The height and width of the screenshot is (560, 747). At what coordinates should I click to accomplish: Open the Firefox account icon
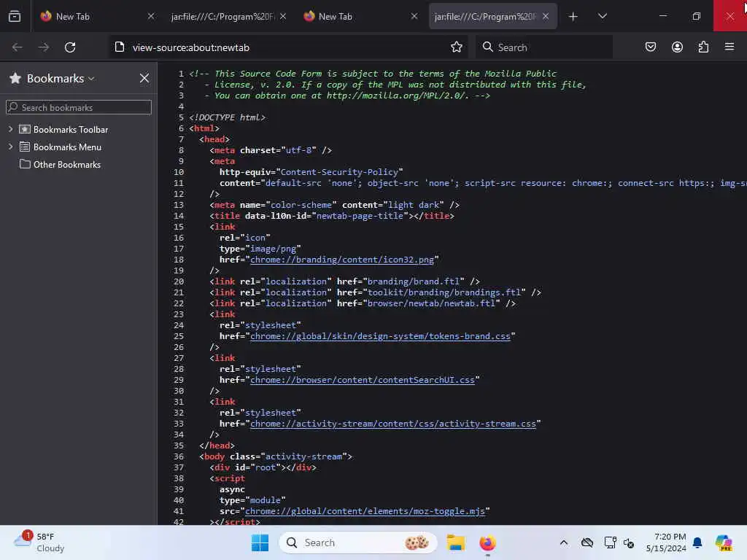click(677, 47)
